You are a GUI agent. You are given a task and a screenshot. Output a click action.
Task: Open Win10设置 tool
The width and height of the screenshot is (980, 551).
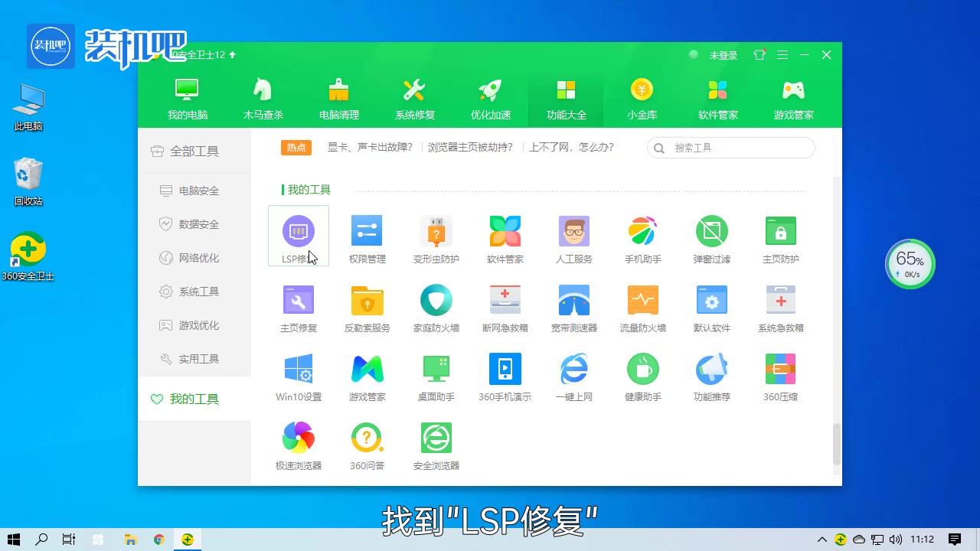coord(298,370)
